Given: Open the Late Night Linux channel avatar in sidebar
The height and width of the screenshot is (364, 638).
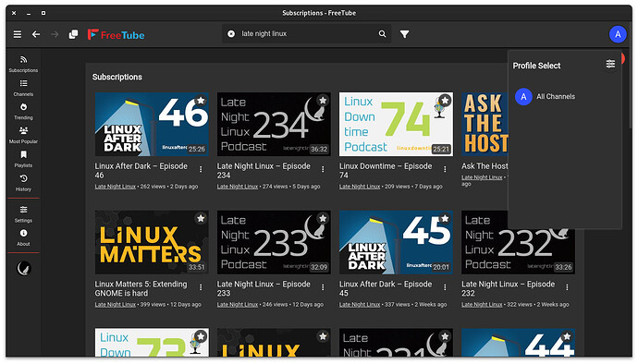Looking at the screenshot, I should click(x=24, y=269).
